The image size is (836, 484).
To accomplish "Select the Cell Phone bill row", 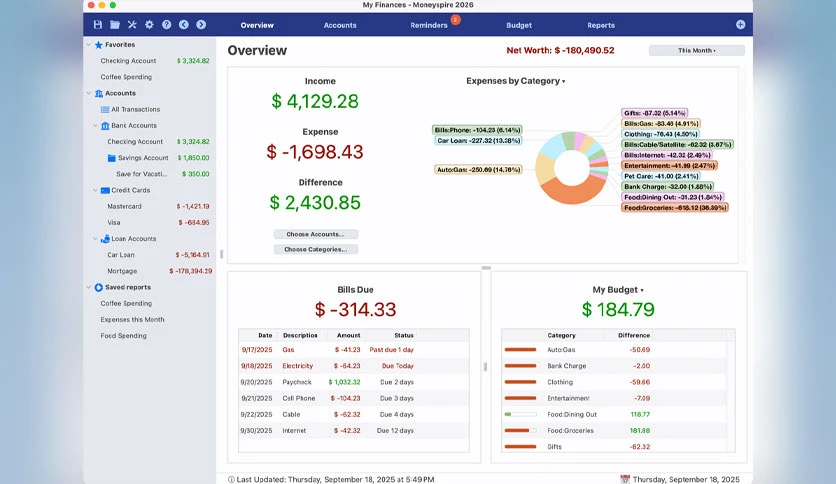I will click(x=353, y=398).
